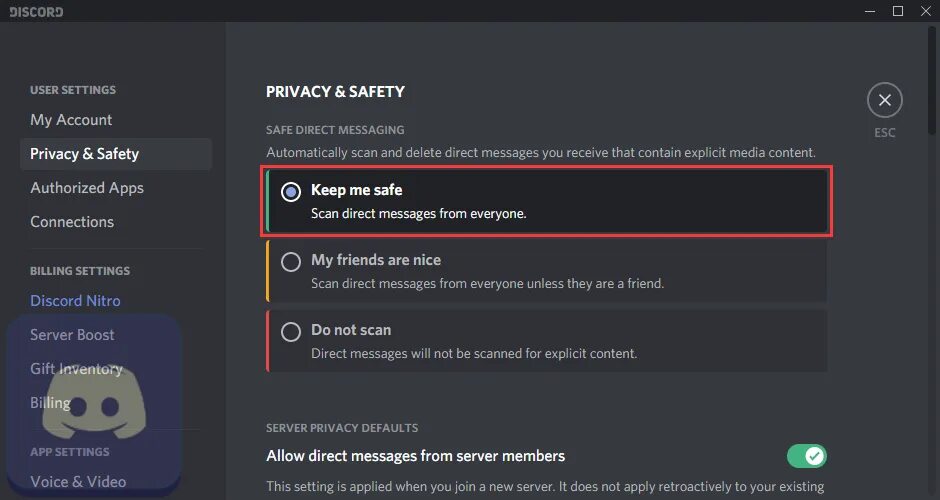Go to Privacy & Safety settings
This screenshot has height=500, width=940.
84,154
